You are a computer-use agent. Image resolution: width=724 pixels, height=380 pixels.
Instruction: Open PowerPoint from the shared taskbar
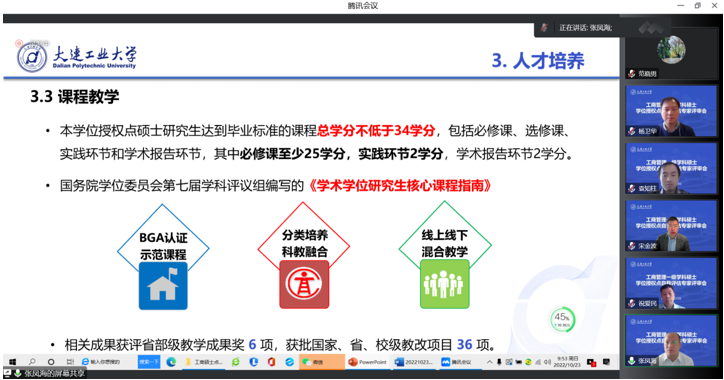pos(368,362)
